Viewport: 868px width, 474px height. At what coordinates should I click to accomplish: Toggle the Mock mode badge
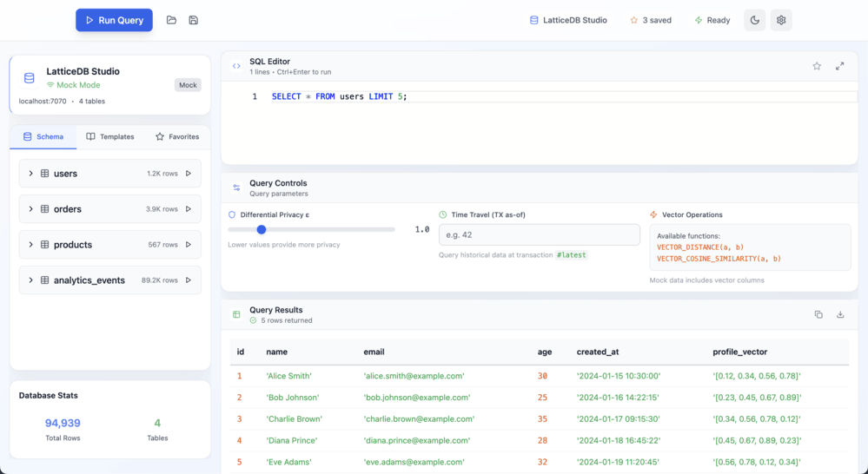188,85
